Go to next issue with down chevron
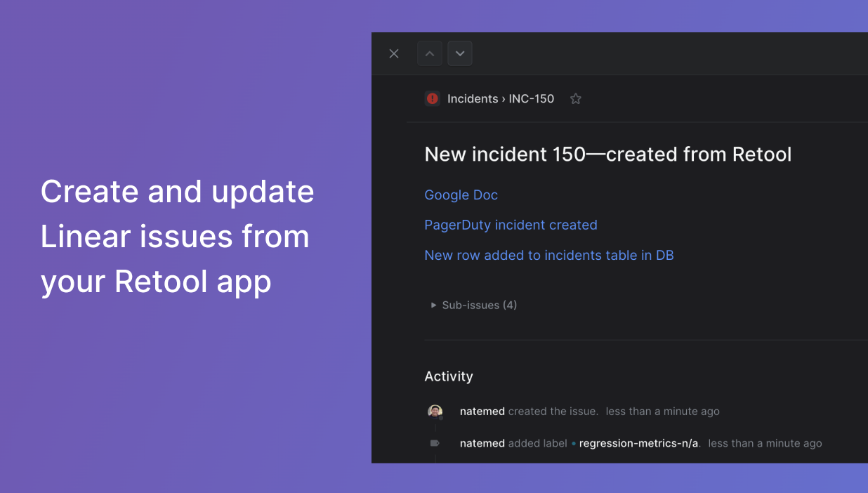Viewport: 868px width, 493px height. 460,53
